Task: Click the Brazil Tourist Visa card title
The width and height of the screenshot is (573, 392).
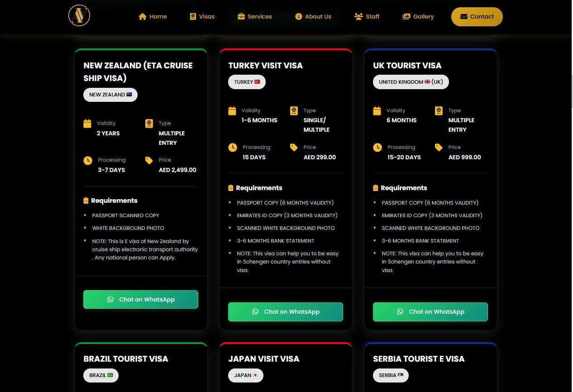Action: click(x=126, y=359)
